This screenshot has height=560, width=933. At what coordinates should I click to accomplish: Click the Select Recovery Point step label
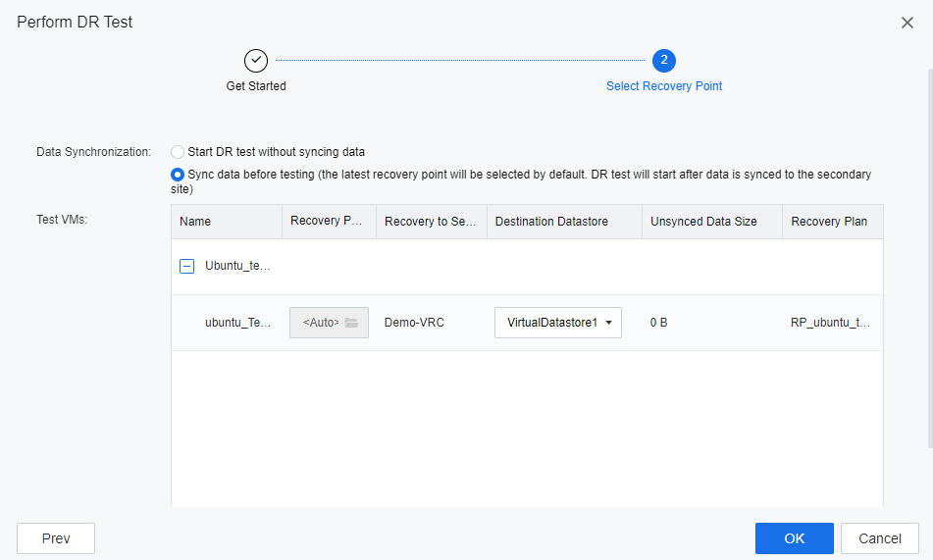664,86
